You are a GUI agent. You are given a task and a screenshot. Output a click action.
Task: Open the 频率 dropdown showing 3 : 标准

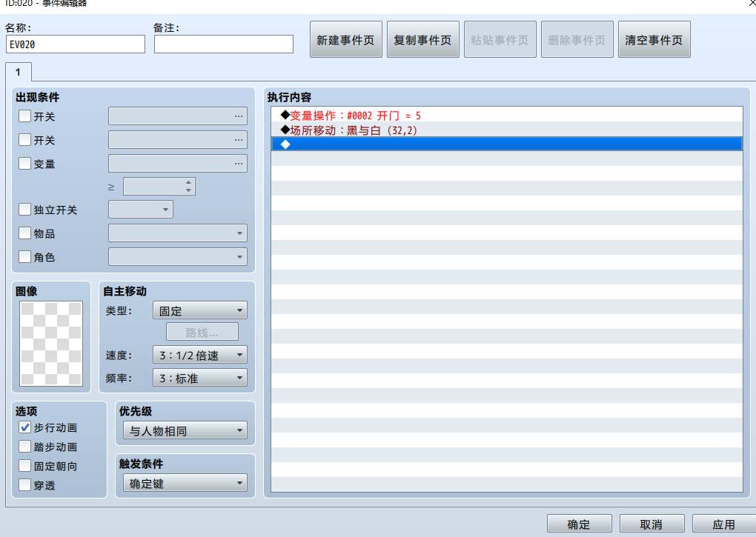200,378
